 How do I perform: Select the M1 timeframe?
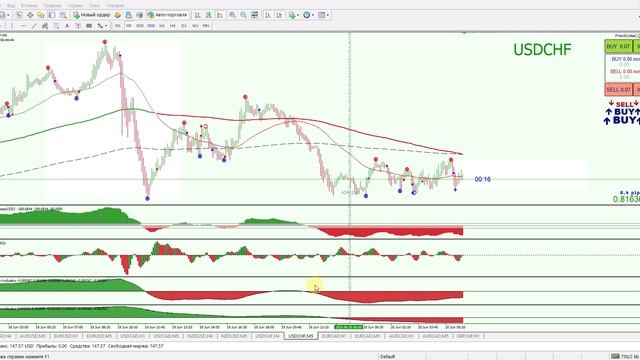point(118,26)
